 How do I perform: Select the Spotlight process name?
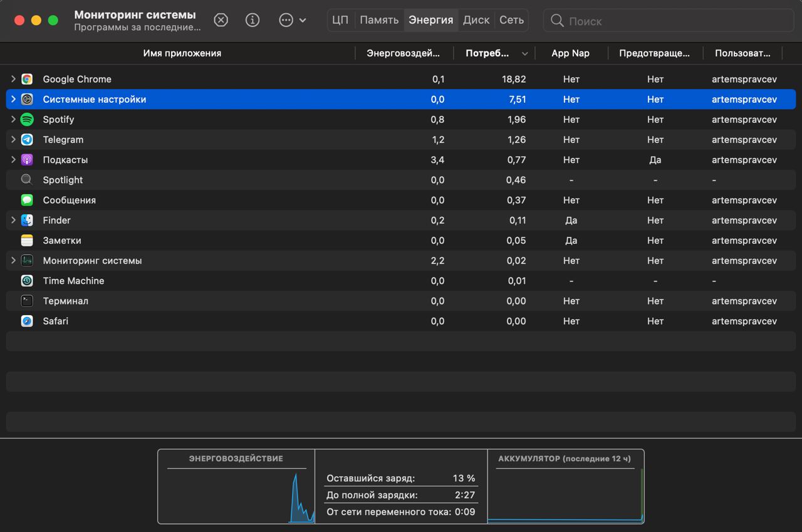[63, 180]
